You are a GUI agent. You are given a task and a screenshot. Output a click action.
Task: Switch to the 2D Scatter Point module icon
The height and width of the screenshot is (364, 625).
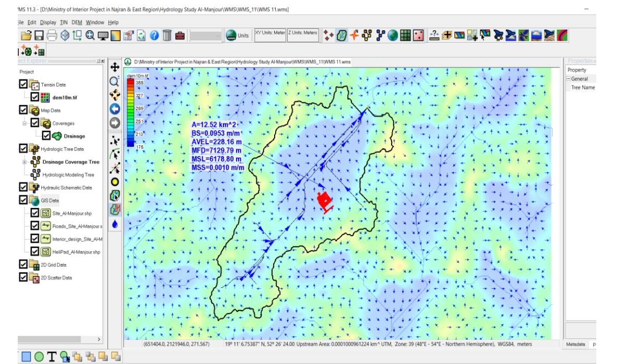(418, 36)
